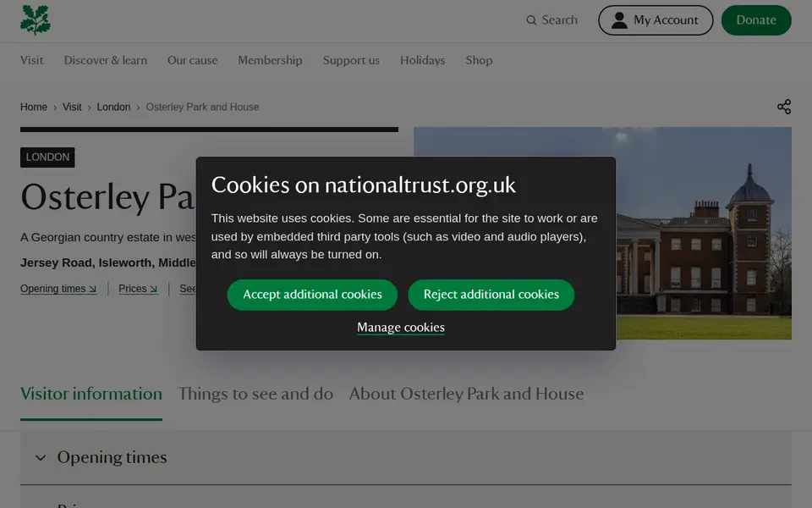Switch to Things to see and do tab

255,394
